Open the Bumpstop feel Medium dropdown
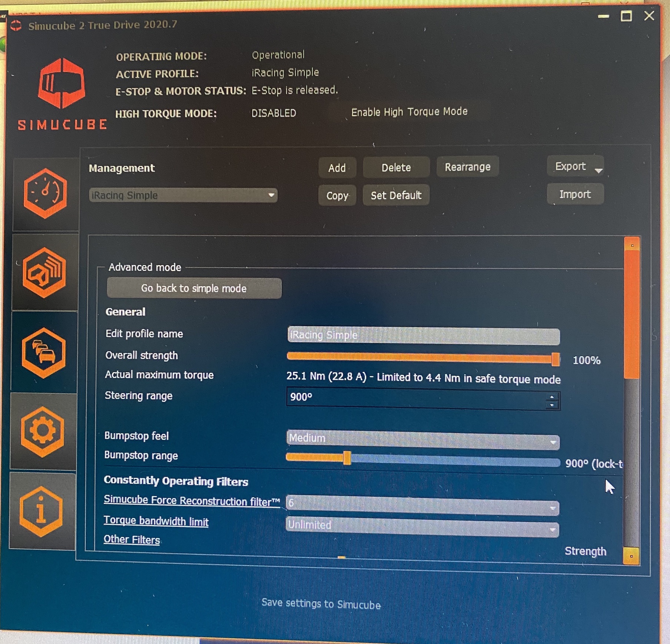The height and width of the screenshot is (644, 670). 423,440
